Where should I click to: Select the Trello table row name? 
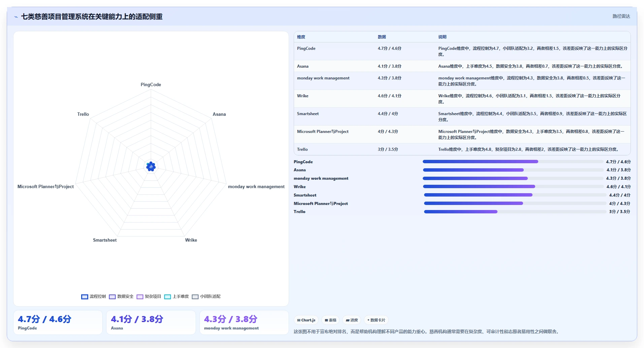click(x=302, y=149)
